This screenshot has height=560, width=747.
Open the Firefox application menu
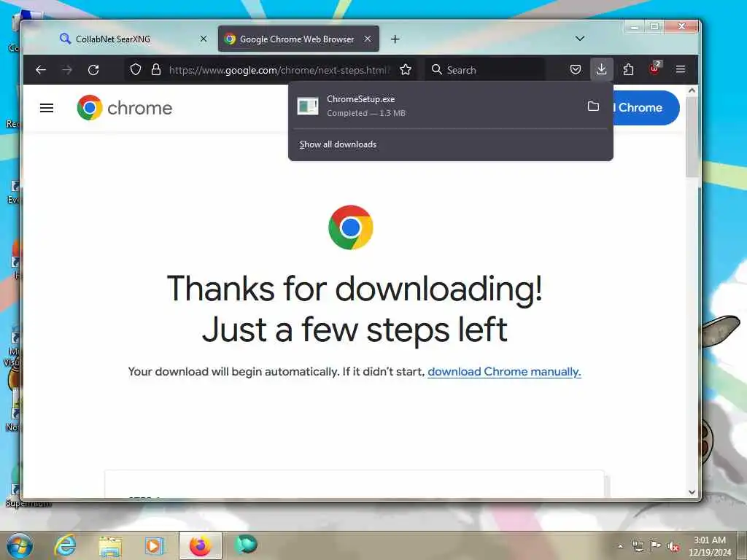coord(681,69)
